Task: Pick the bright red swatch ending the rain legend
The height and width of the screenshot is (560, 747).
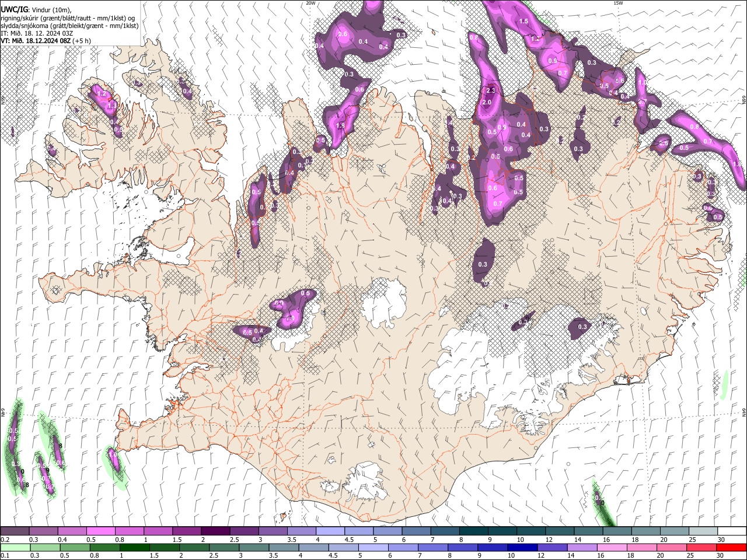Action: click(731, 547)
